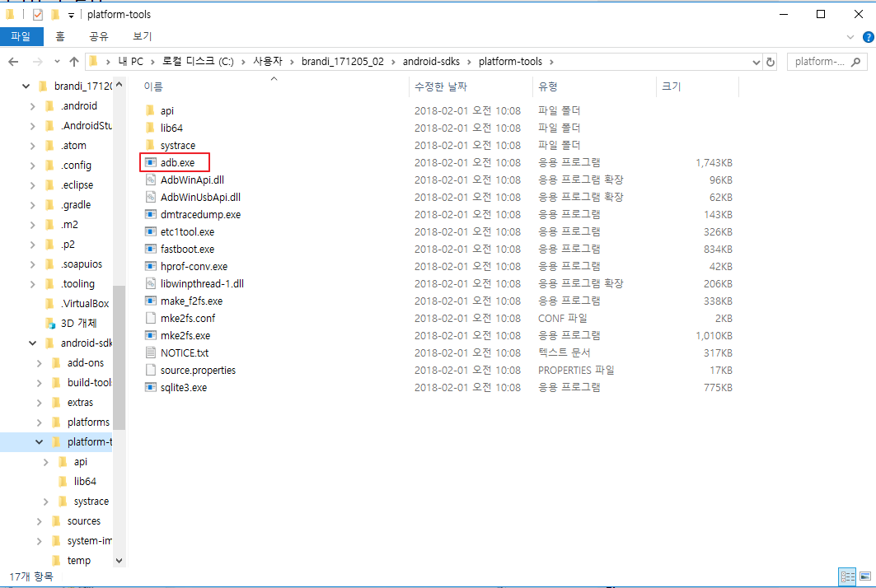The width and height of the screenshot is (876, 588).
Task: Switch to details view in status bar
Action: (847, 576)
